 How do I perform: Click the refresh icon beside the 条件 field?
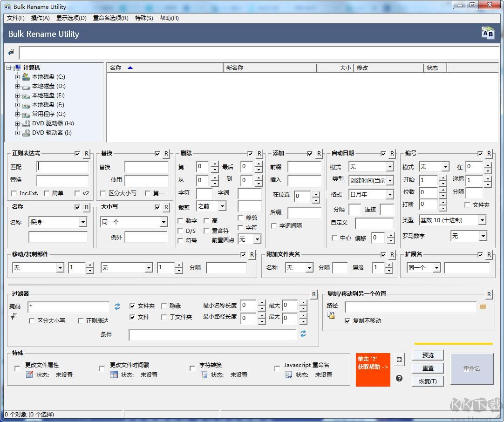303,334
